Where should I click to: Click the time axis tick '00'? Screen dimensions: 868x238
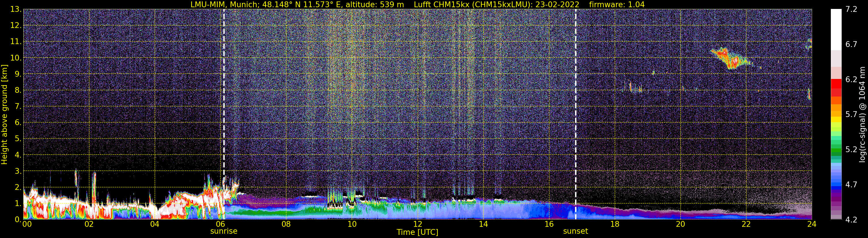(27, 224)
